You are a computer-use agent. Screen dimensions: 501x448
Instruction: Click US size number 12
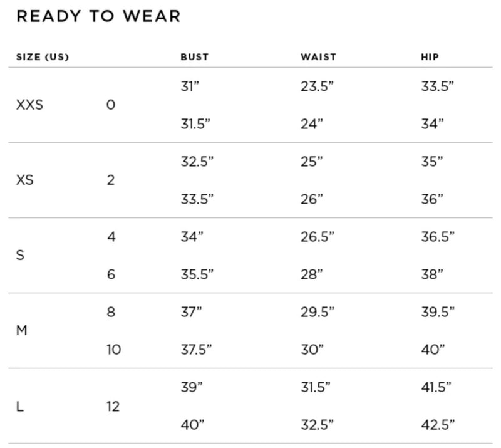pyautogui.click(x=113, y=406)
